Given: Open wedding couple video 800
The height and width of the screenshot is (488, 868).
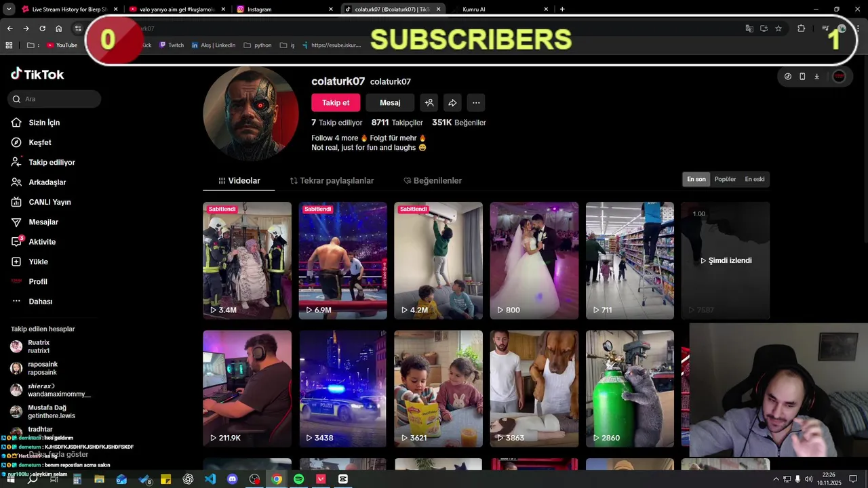Looking at the screenshot, I should (x=534, y=260).
